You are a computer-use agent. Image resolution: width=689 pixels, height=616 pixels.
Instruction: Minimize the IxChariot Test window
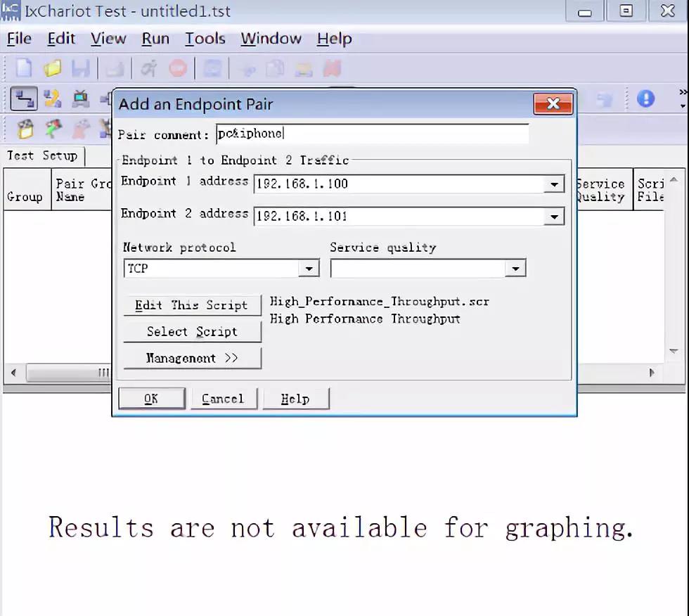point(584,11)
